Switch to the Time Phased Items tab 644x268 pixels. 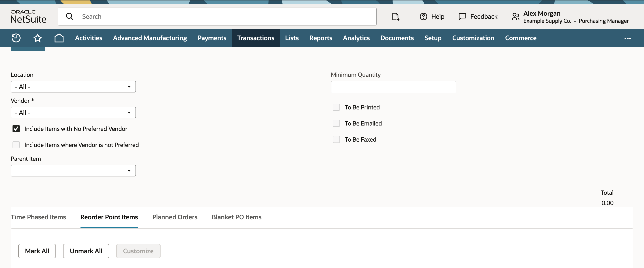pyautogui.click(x=38, y=217)
